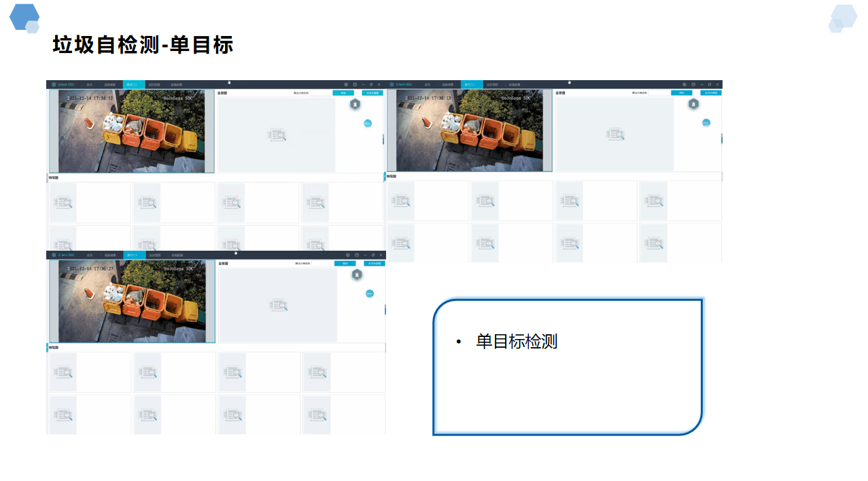Click the iClient SDC logo in the 17:34:52 window

pyautogui.click(x=63, y=84)
